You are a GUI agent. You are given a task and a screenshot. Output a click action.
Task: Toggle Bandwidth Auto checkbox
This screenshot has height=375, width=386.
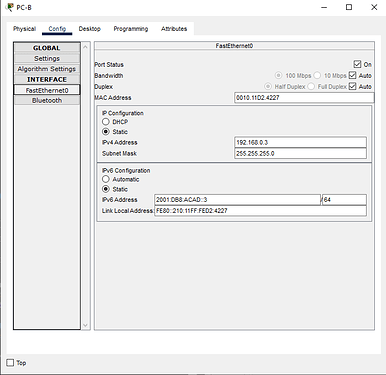(352, 75)
